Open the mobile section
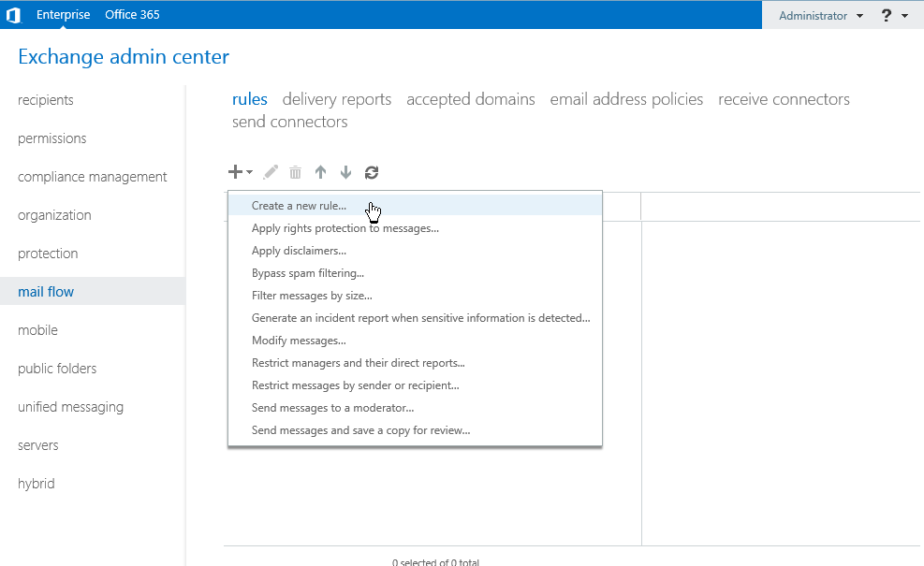Screen dimensions: 924x566 point(37,330)
